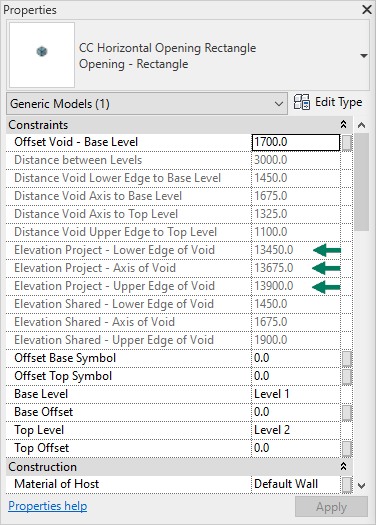Click the associate button beside Offset Base Symbol
Image resolution: width=376 pixels, height=525 pixels.
(x=347, y=359)
